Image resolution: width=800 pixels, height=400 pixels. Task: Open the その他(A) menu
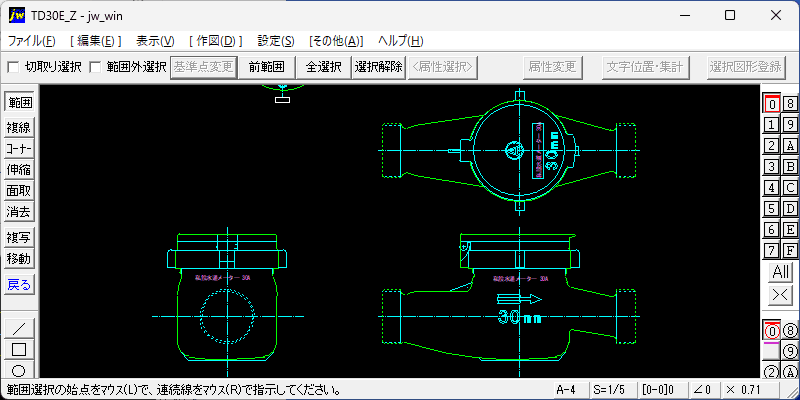click(336, 41)
